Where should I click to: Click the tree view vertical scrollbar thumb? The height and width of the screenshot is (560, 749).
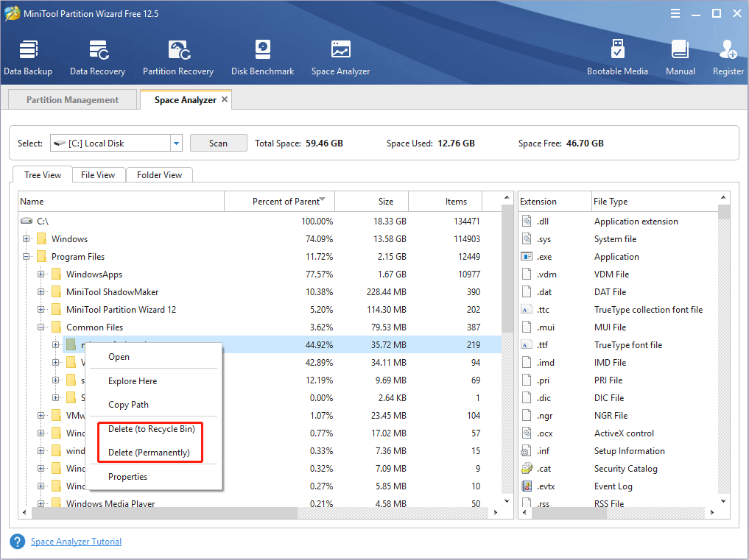click(x=507, y=269)
